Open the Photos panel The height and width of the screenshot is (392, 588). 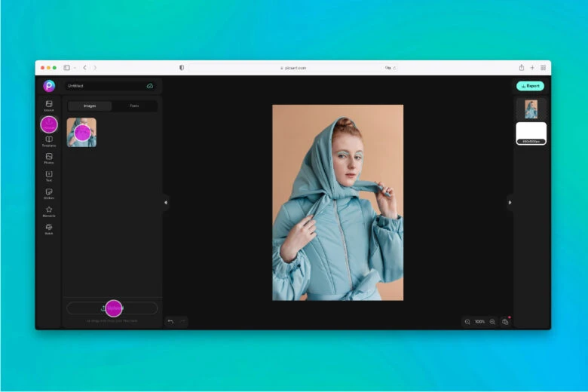[49, 158]
